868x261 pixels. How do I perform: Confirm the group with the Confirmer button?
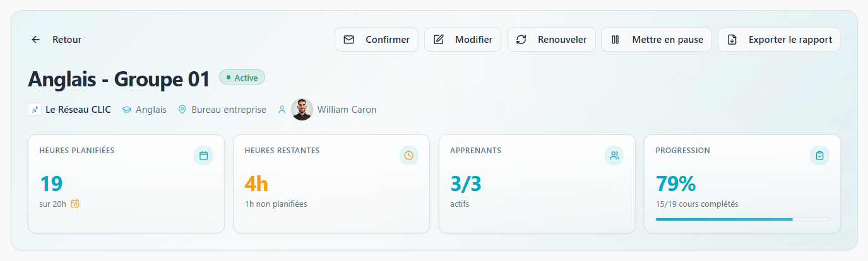[x=376, y=40]
